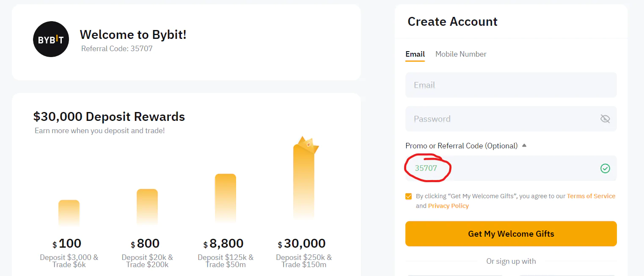Click 'Referral Code: 35707' text under welcome
Viewport: 644px width, 276px height.
(117, 49)
